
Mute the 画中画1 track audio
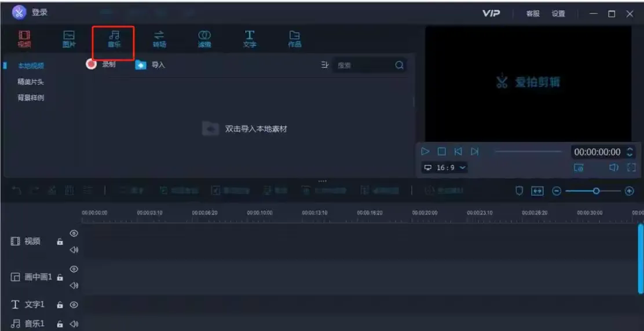74,285
